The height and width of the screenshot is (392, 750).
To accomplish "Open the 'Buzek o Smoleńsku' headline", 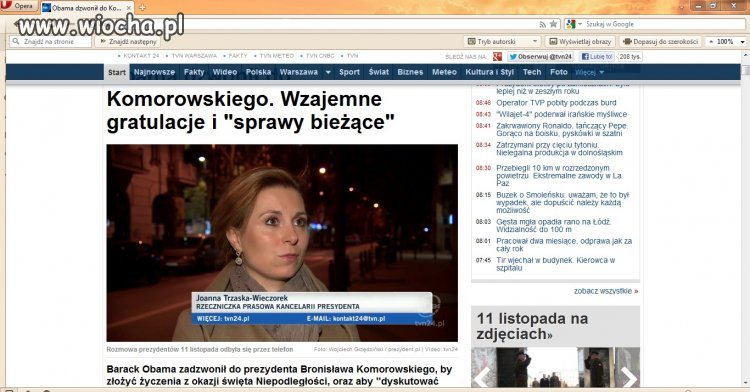I will pyautogui.click(x=562, y=203).
